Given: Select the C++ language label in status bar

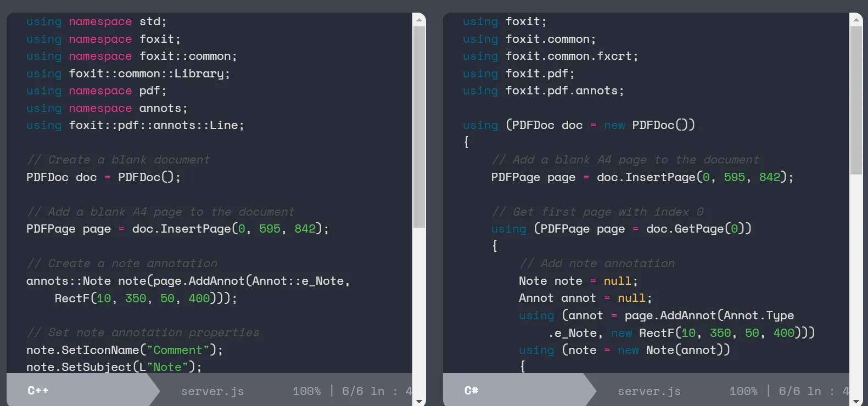Looking at the screenshot, I should click(38, 391).
